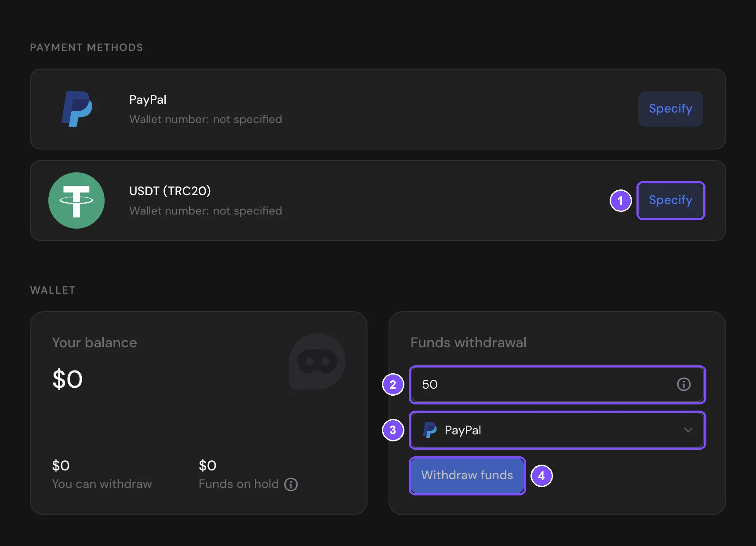The height and width of the screenshot is (546, 756).
Task: Click the "Your balance" label
Action: (x=94, y=342)
